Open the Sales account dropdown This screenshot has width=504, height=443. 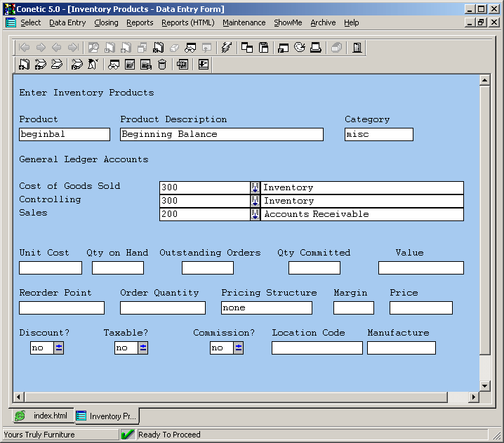click(x=255, y=214)
